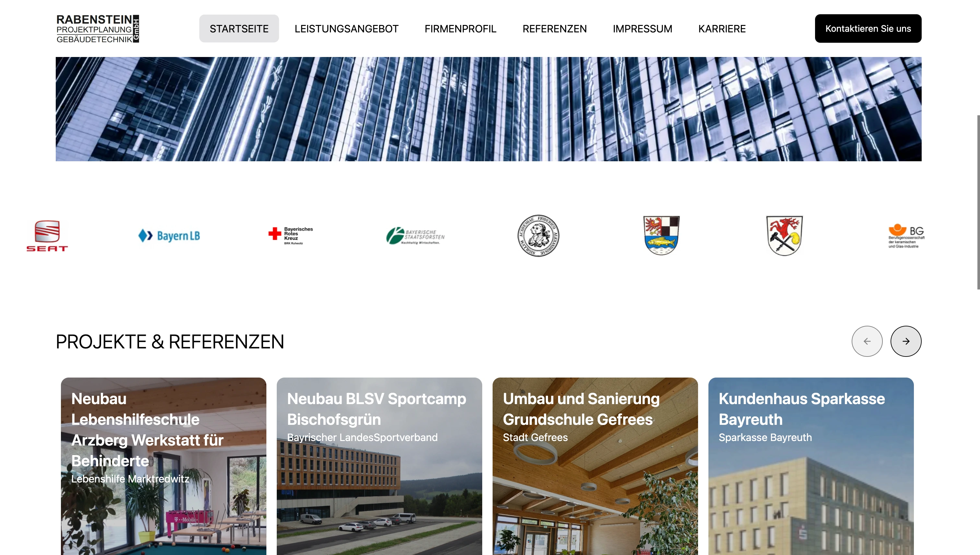Click the coat of arms with crossed hammers

point(784,235)
